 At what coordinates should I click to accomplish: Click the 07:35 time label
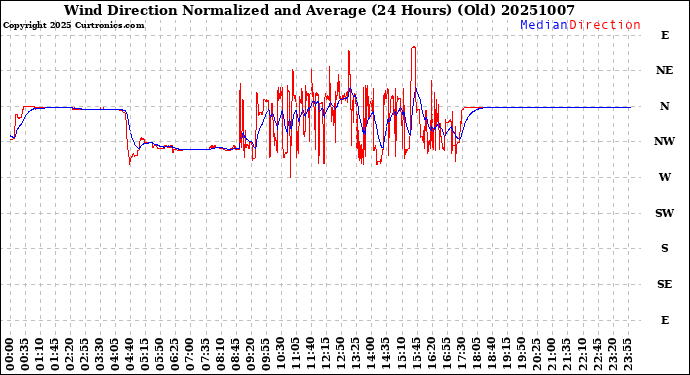click(x=205, y=354)
